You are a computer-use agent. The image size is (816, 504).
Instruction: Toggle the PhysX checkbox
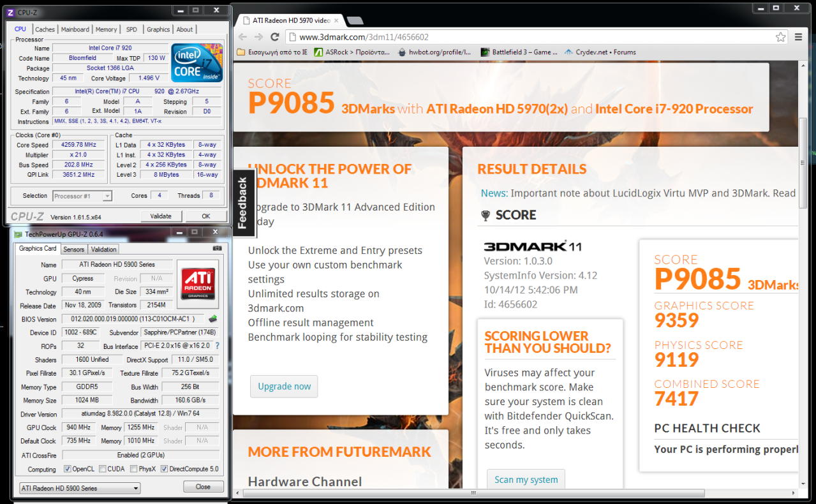click(133, 469)
